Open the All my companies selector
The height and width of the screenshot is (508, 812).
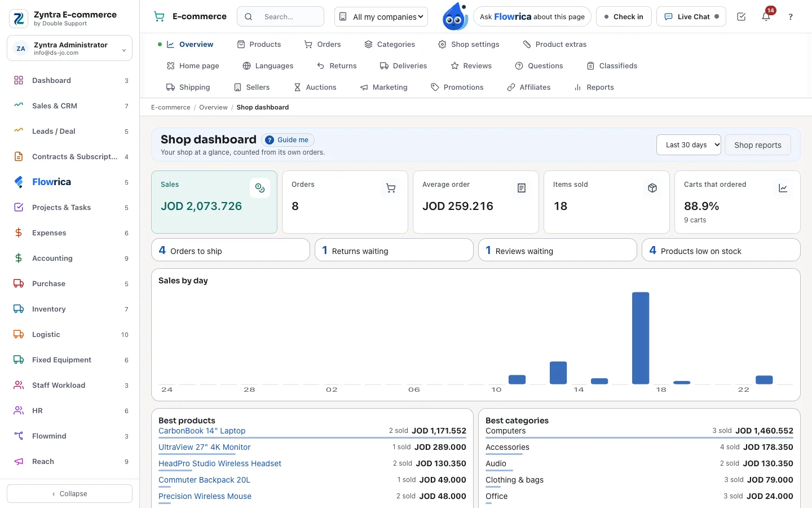[x=381, y=17]
